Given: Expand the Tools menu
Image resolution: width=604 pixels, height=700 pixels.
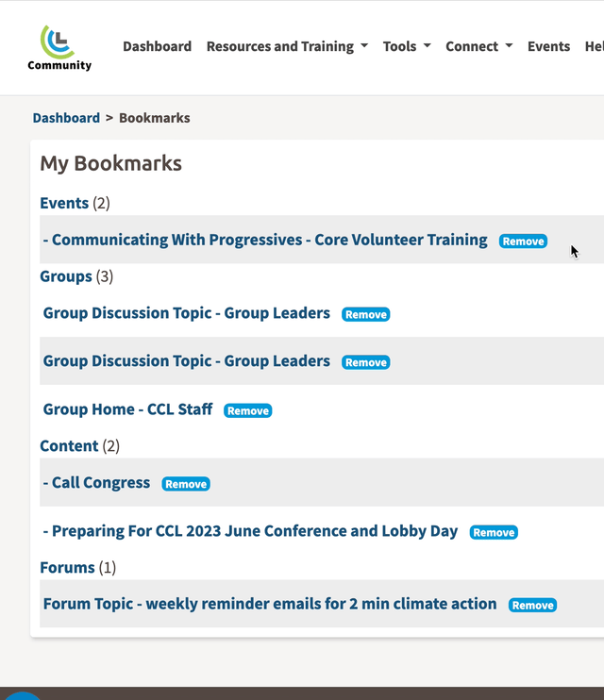Looking at the screenshot, I should (407, 46).
